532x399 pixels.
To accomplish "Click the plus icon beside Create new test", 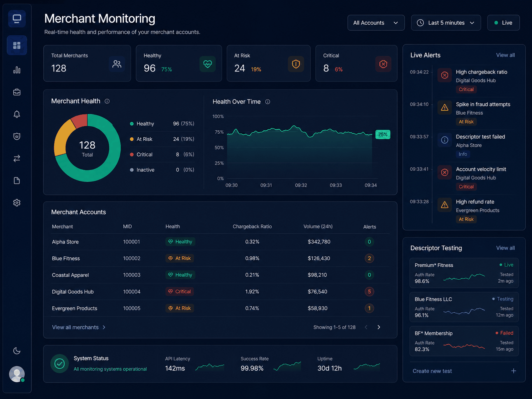I will click(x=513, y=371).
